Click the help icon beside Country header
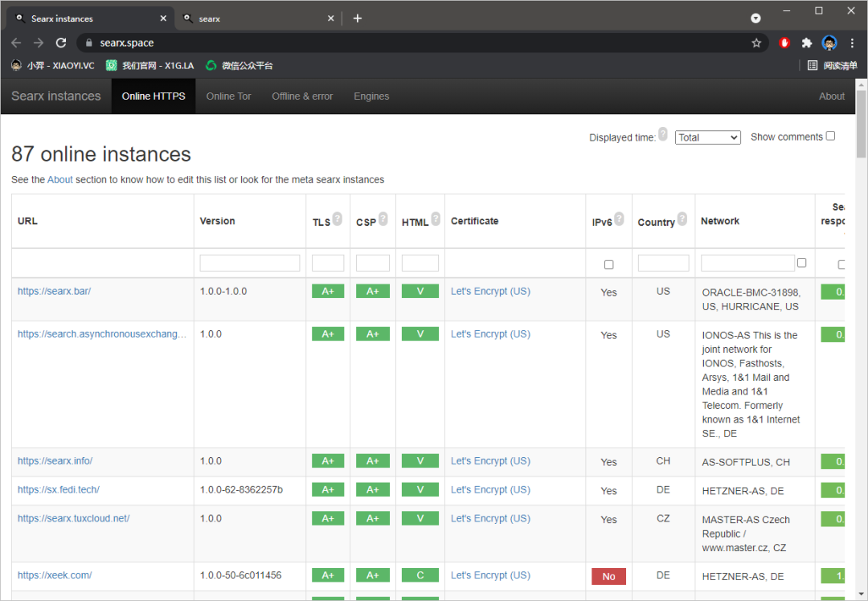Screen dimensions: 868x601 682,219
